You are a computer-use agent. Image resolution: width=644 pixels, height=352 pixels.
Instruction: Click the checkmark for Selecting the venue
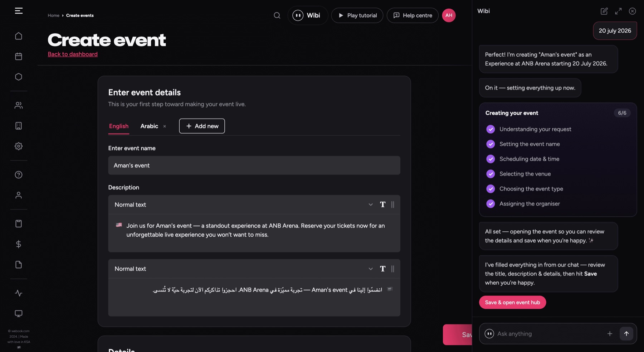491,174
